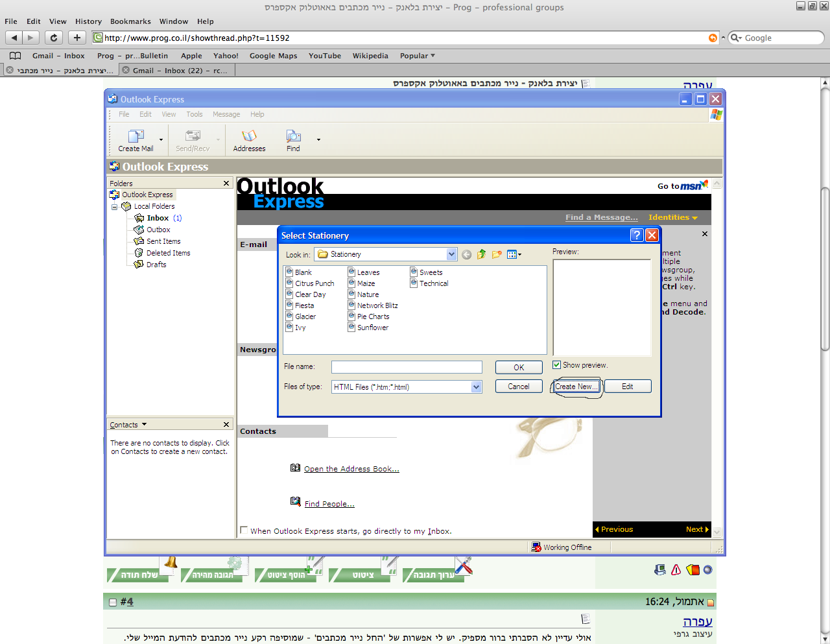Reload the page in Safari
Viewport: 830px width, 644px height.
click(54, 38)
